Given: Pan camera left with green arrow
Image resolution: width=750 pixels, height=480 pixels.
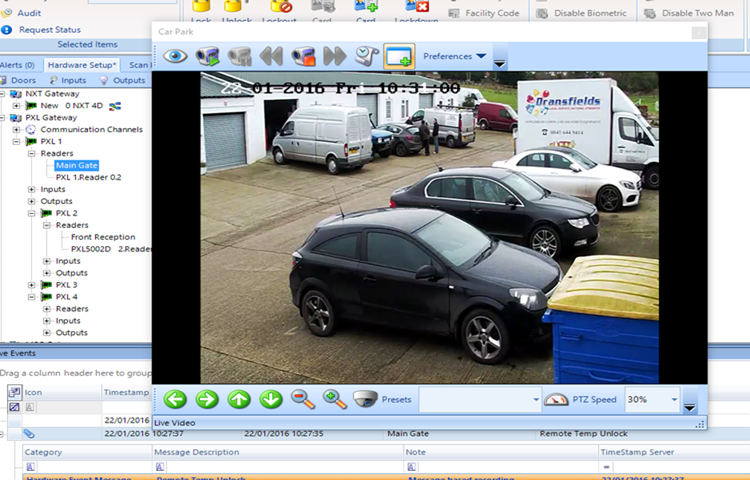Looking at the screenshot, I should click(x=176, y=399).
